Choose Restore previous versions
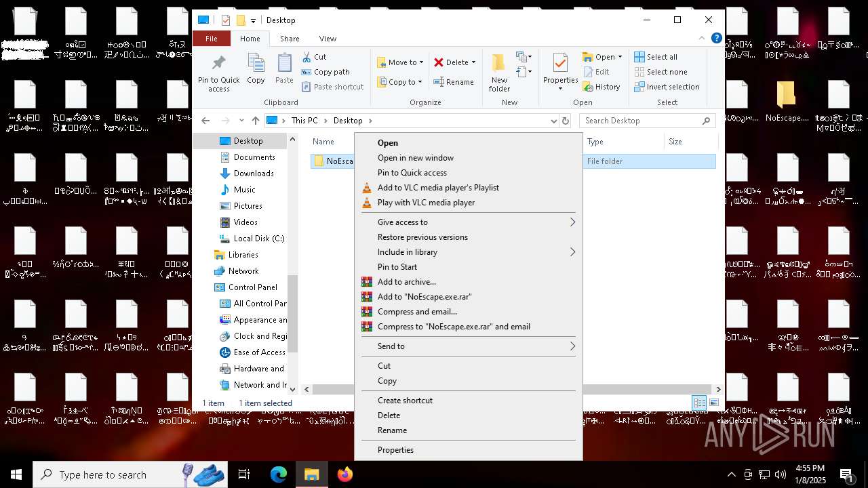The width and height of the screenshot is (868, 488). (x=468, y=237)
